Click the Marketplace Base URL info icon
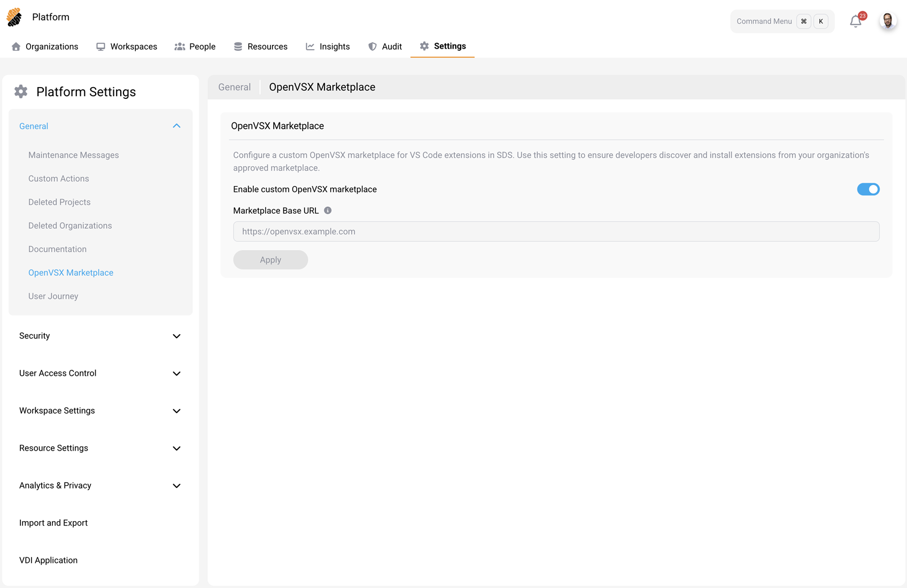Image resolution: width=907 pixels, height=588 pixels. [328, 211]
